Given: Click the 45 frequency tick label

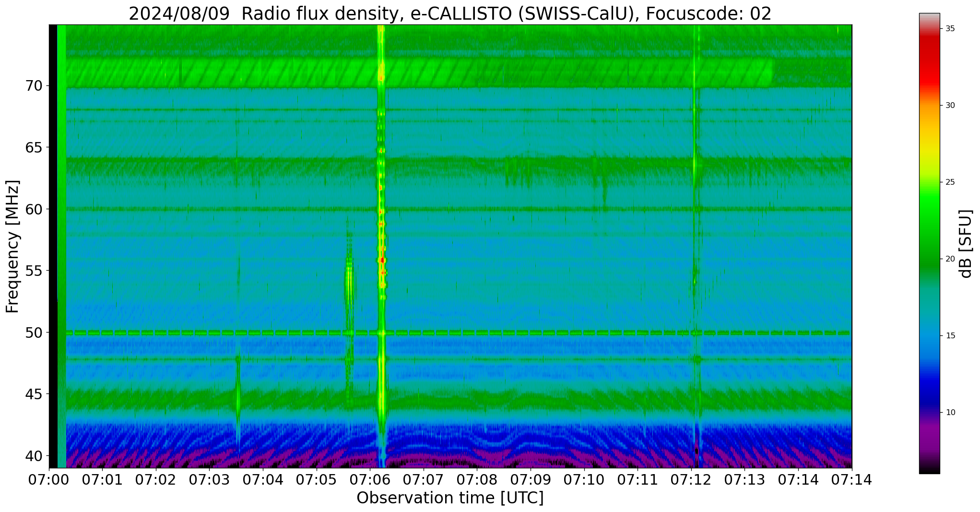Looking at the screenshot, I should click(34, 394).
